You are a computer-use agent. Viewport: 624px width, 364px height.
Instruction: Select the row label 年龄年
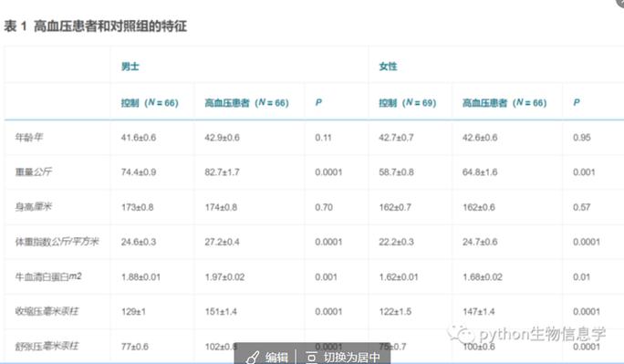[x=29, y=137]
